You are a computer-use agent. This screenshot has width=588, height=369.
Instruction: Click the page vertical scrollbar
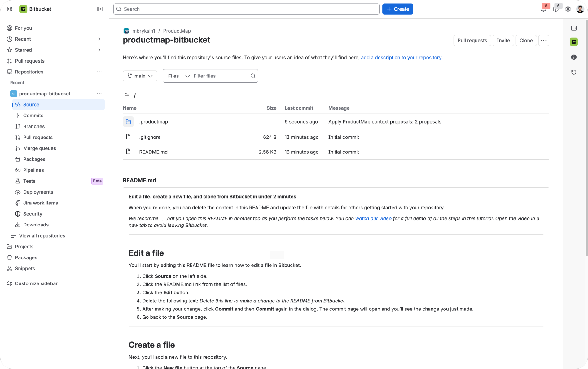point(586,138)
